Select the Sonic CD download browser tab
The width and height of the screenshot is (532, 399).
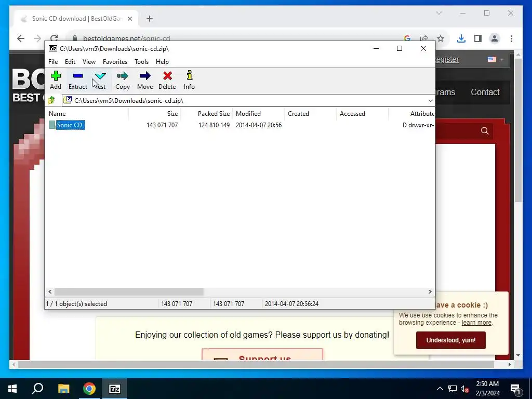[x=76, y=19]
